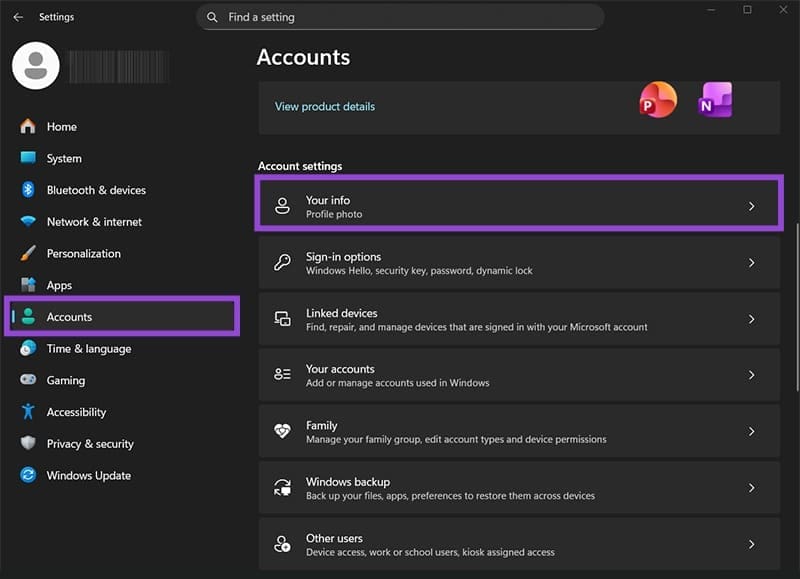
Task: Open Accessibility settings
Action: point(75,411)
